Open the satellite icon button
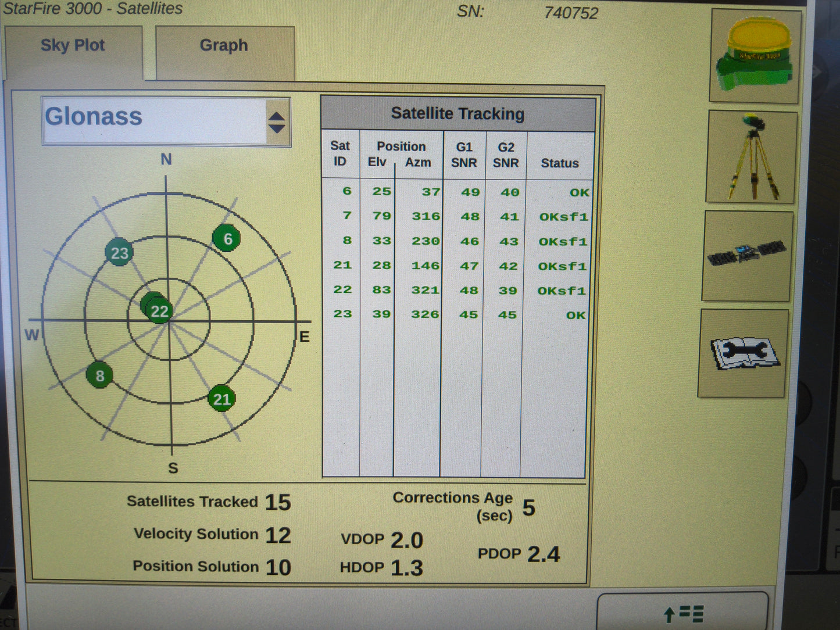 click(747, 256)
